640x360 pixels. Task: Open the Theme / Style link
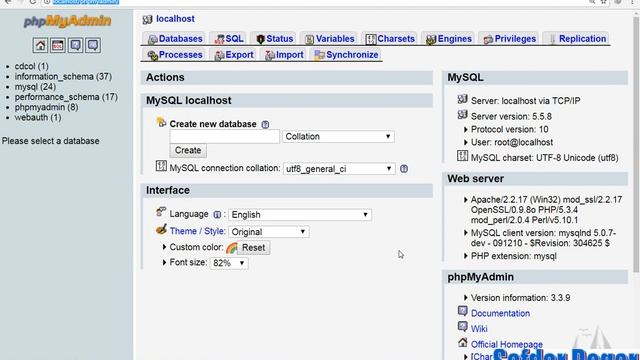click(197, 231)
